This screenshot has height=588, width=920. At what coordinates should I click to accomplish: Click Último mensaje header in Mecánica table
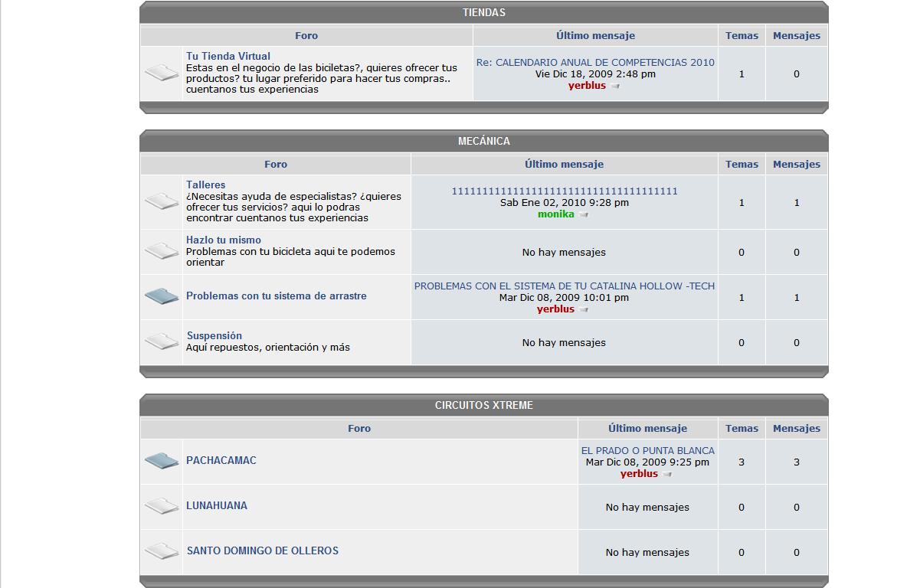(x=565, y=164)
